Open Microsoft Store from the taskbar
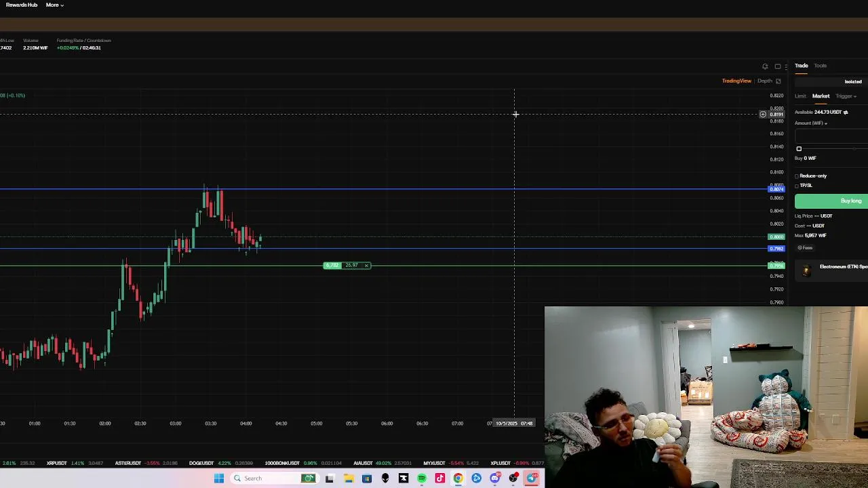 click(x=367, y=479)
